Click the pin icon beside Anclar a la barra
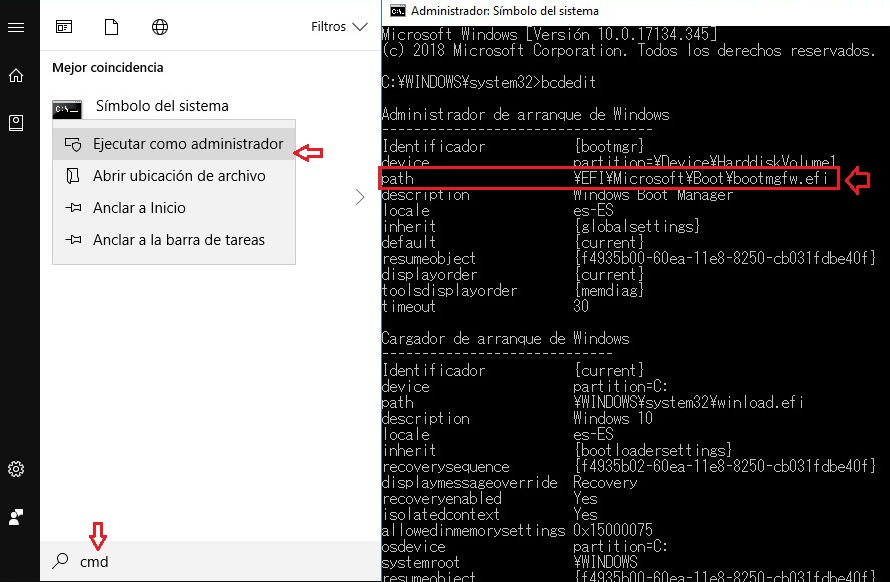The image size is (890, 582). click(73, 240)
